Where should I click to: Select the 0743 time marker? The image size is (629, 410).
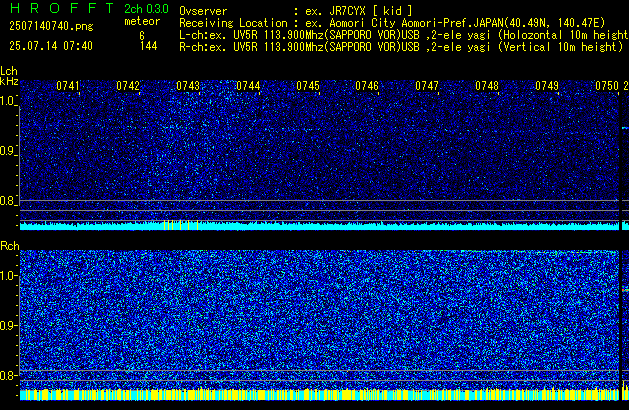pyautogui.click(x=188, y=86)
